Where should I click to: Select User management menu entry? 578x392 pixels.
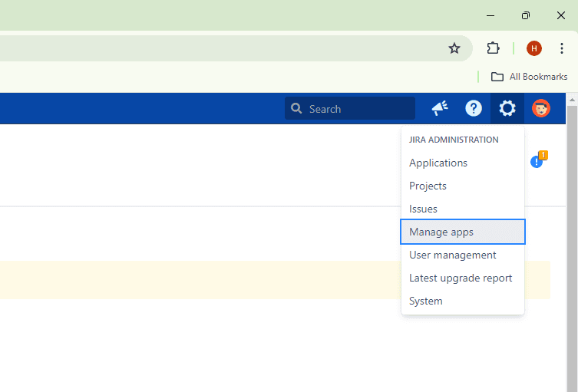[x=453, y=255]
